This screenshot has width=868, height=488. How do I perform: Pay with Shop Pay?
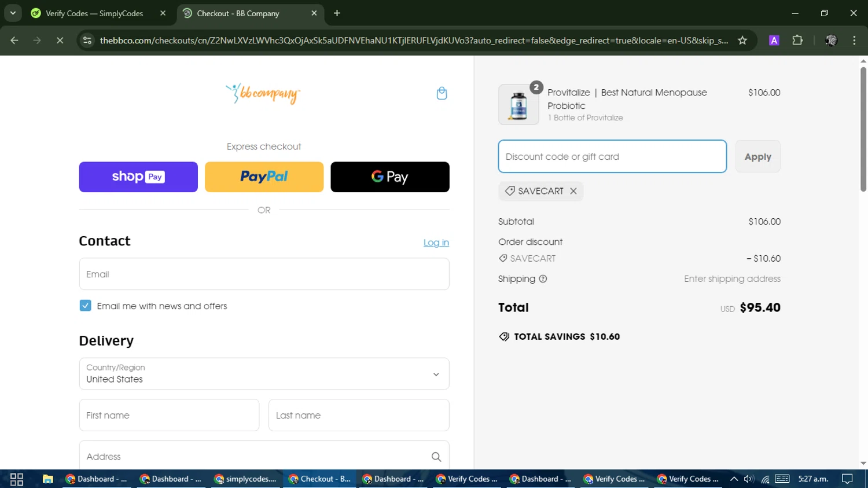click(138, 177)
